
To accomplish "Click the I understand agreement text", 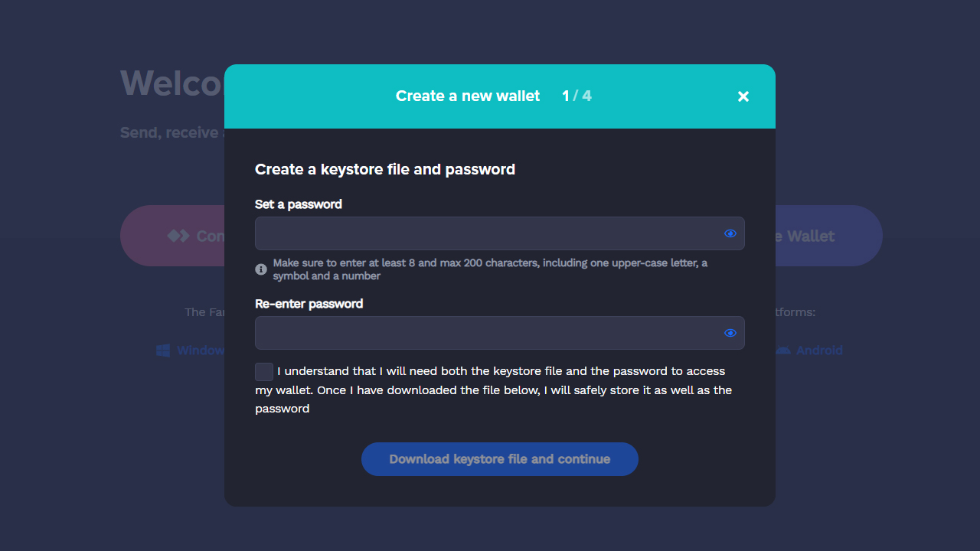I will click(494, 390).
